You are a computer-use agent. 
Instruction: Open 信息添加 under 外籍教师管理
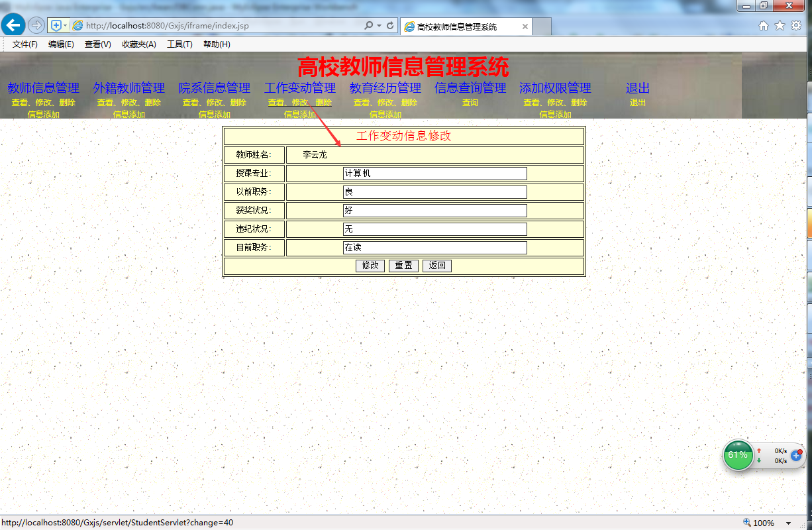click(x=128, y=114)
